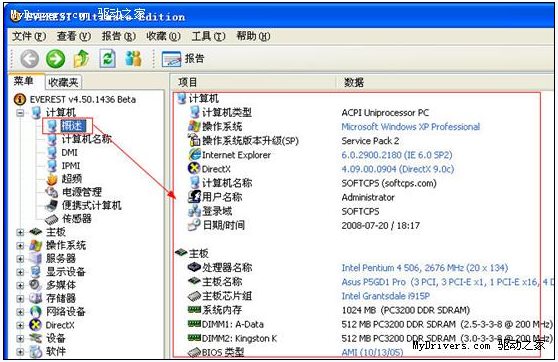Image resolution: width=558 pixels, height=362 pixels.
Task: Expand the 多媒体 tree node
Action: tap(20, 285)
